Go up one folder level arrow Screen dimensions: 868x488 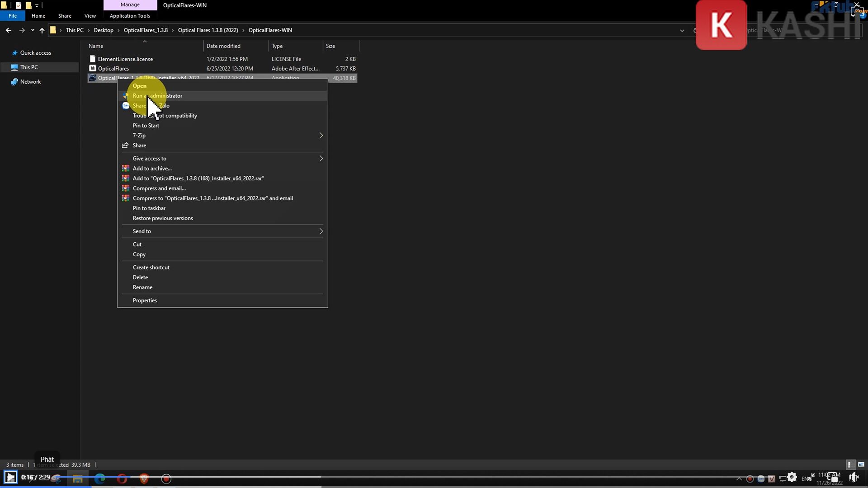click(42, 30)
